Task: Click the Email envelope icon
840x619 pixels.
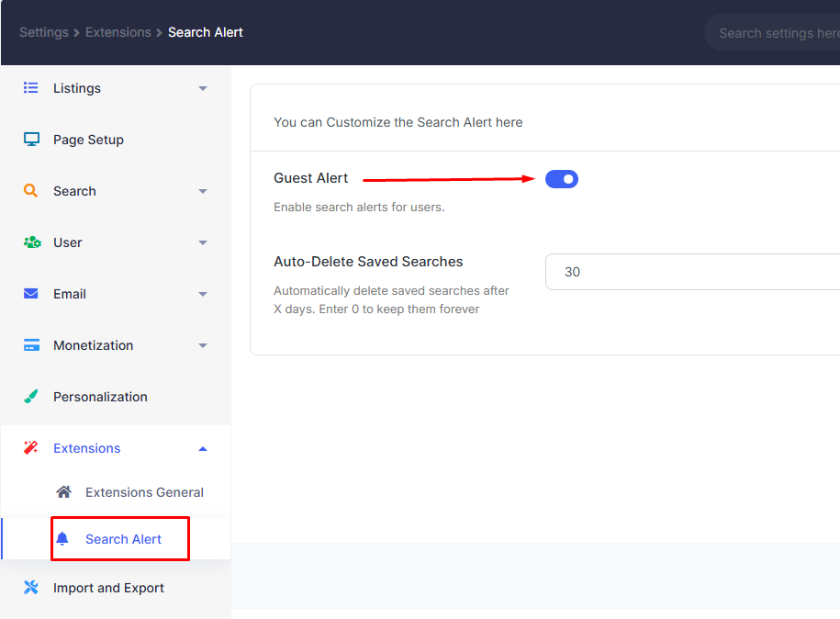Action: 31,294
